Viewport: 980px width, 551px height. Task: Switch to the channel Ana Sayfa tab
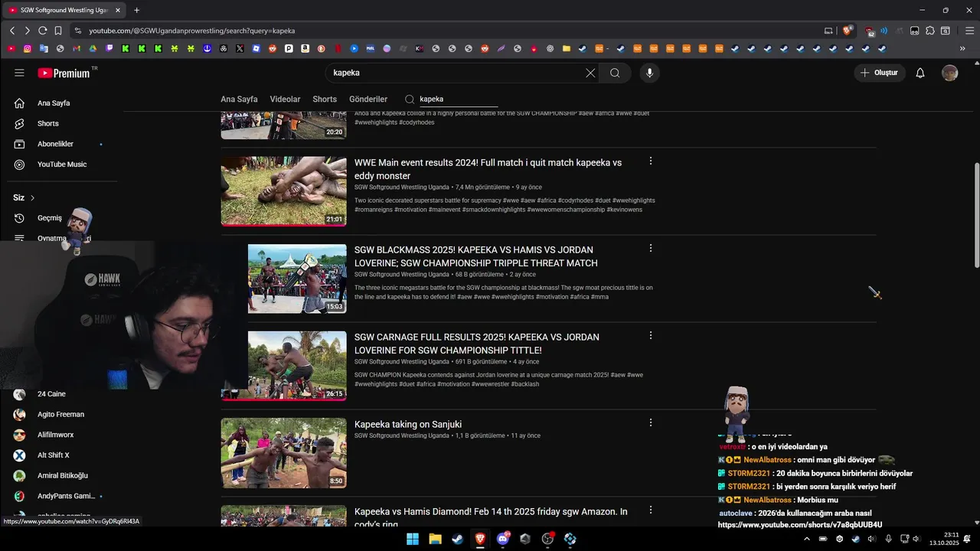(x=239, y=99)
